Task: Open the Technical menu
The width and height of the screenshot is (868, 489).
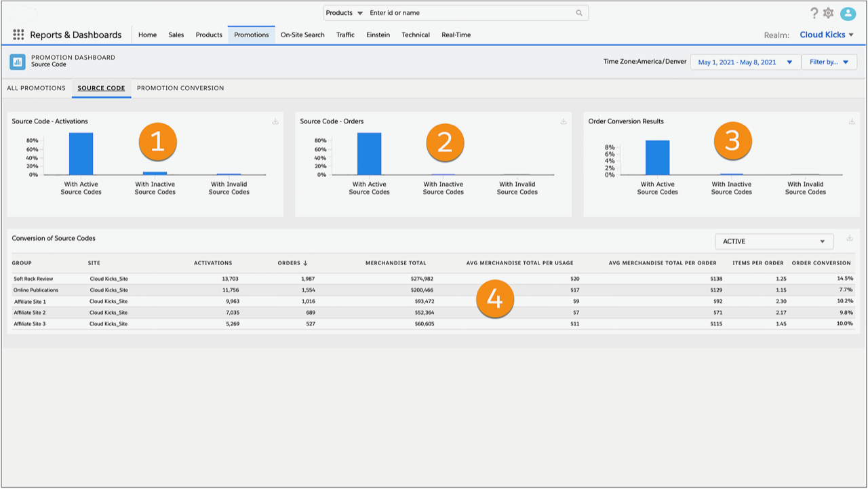Action: point(416,35)
